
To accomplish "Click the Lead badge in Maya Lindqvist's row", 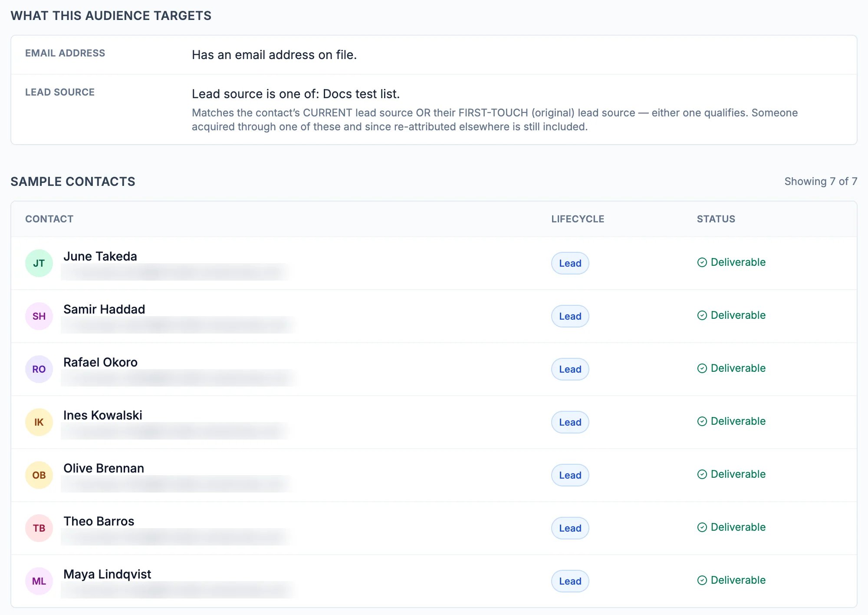I will pos(570,581).
